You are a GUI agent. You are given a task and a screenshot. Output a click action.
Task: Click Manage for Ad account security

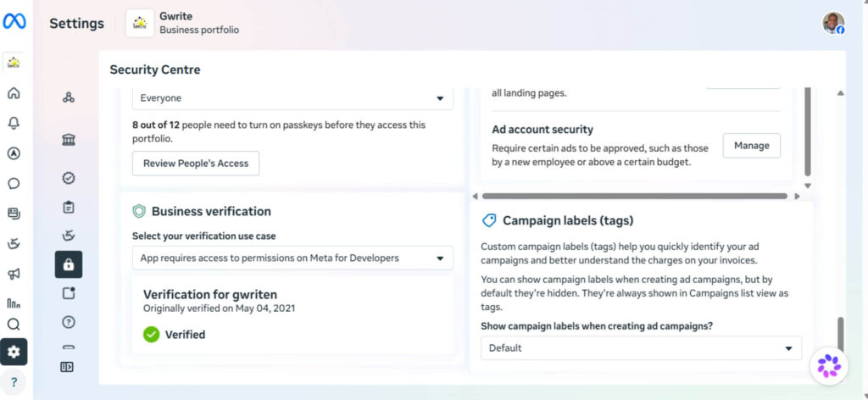752,146
